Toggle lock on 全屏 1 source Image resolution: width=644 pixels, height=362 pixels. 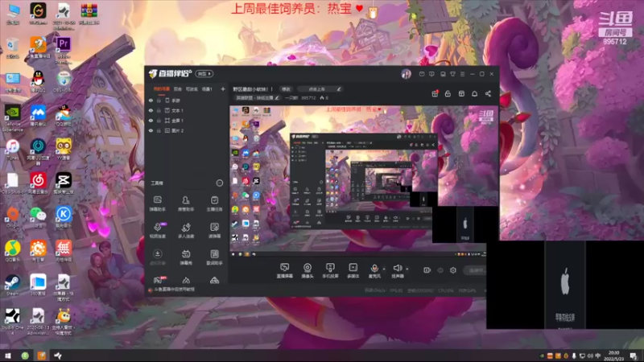[159, 121]
